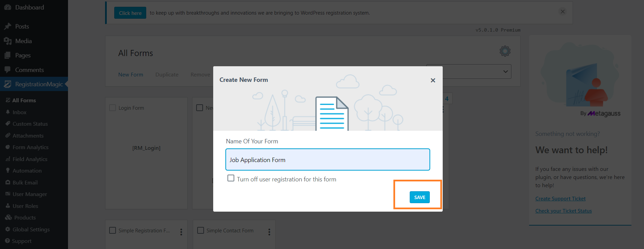Open Global Settings in sidebar menu

31,229
